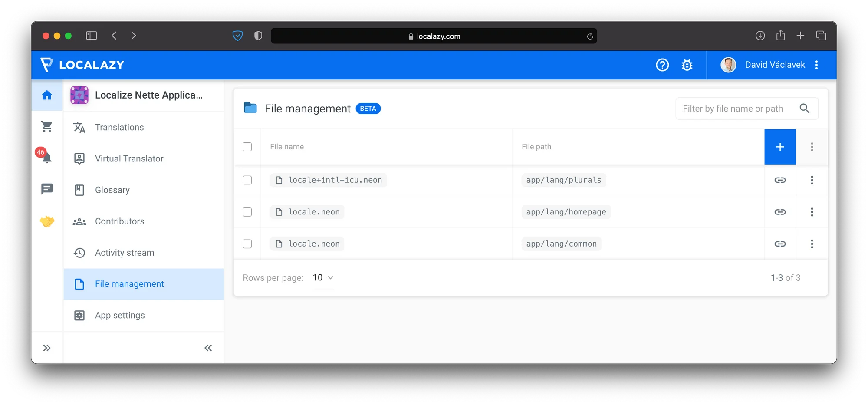Toggle the select-all files checkbox

coord(247,147)
